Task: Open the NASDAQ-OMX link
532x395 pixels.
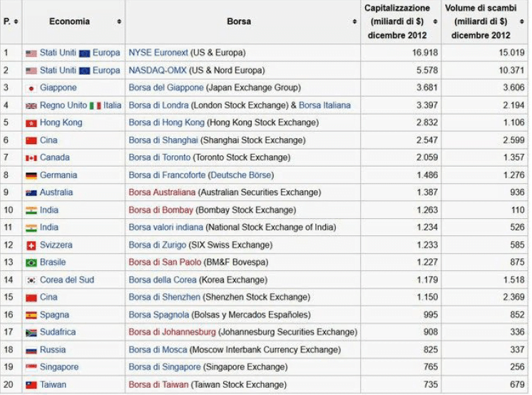Action: click(x=158, y=71)
